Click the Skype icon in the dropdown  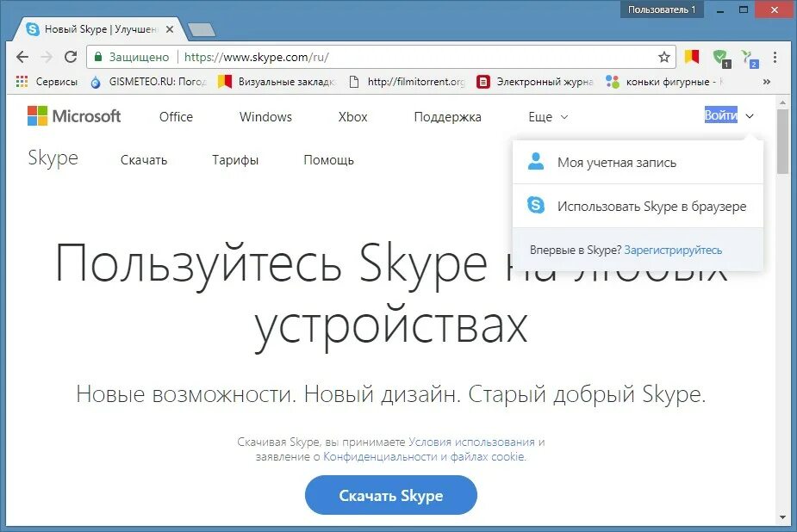[536, 205]
